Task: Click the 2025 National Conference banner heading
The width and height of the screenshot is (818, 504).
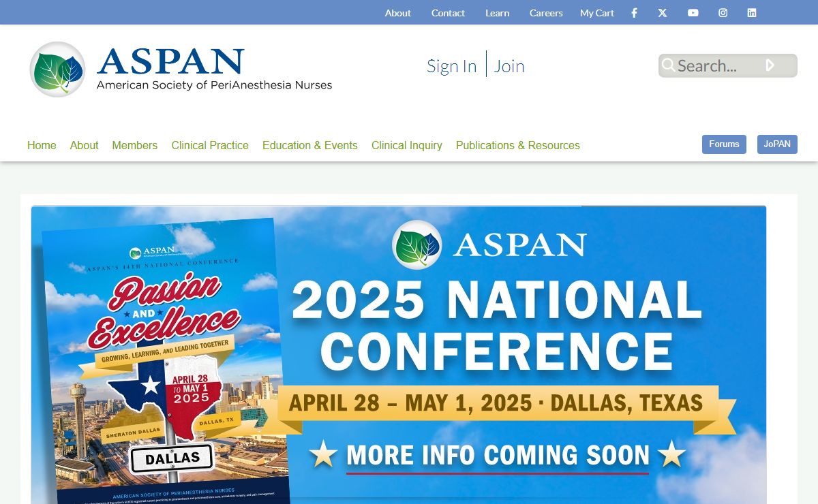Action: (x=497, y=326)
